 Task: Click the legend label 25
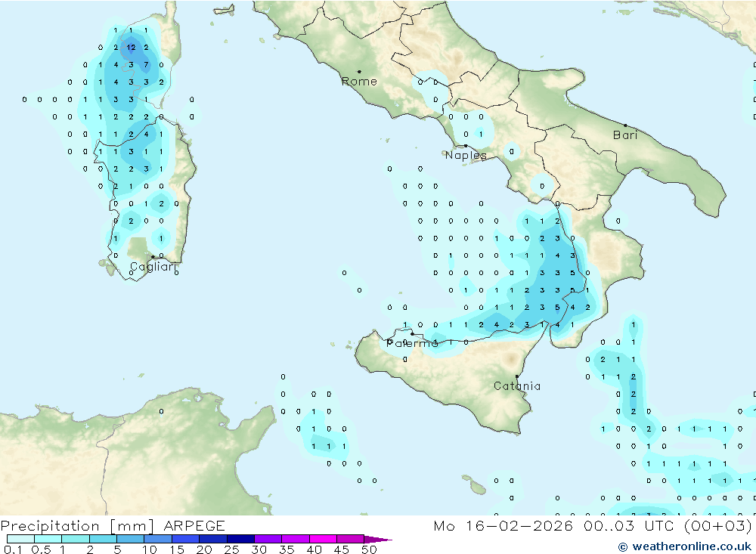click(x=231, y=549)
